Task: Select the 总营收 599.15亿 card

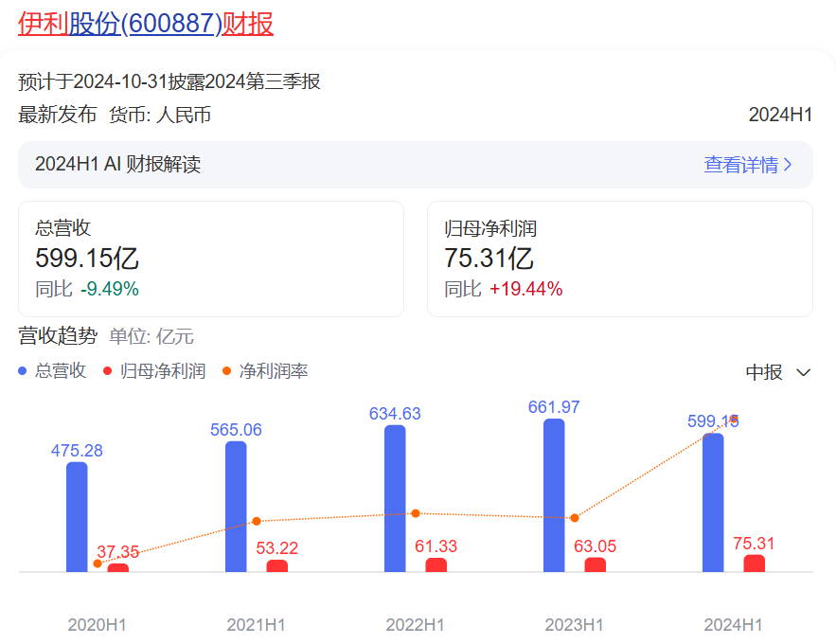Action: pyautogui.click(x=211, y=259)
